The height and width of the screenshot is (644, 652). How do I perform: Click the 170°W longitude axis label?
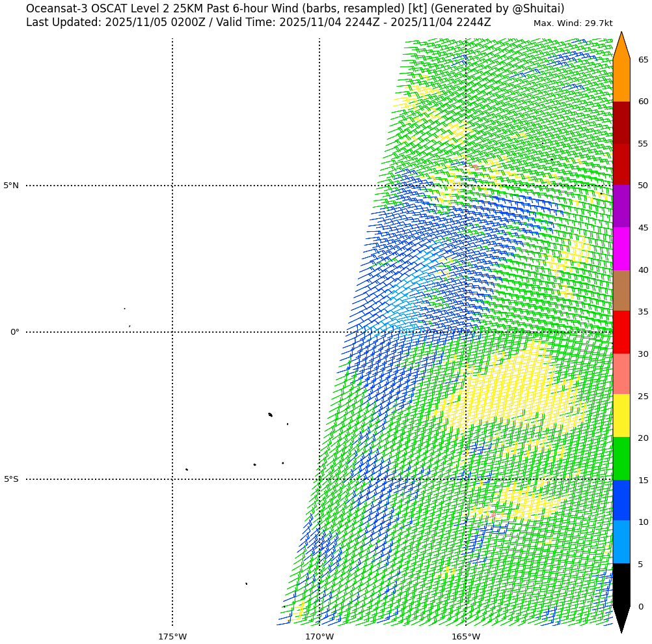(x=319, y=636)
